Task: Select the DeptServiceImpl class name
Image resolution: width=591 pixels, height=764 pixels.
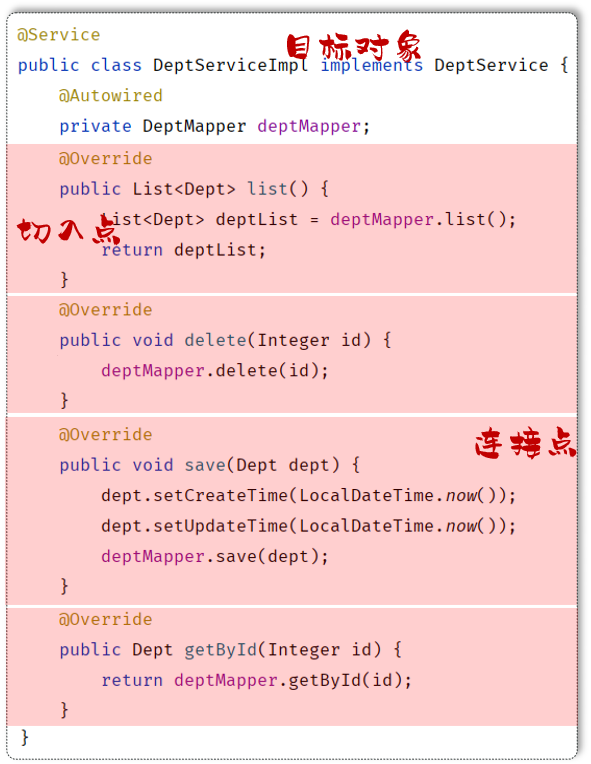Action: (230, 65)
